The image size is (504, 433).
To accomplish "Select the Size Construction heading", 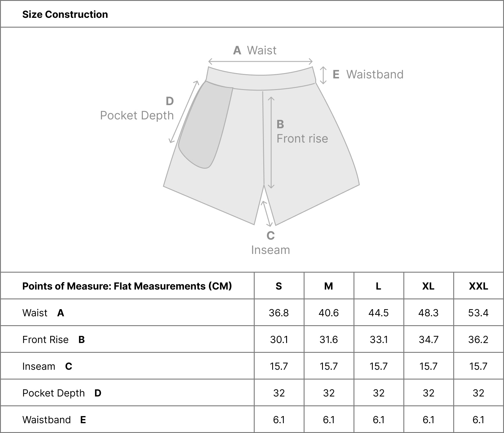I will pyautogui.click(x=65, y=14).
